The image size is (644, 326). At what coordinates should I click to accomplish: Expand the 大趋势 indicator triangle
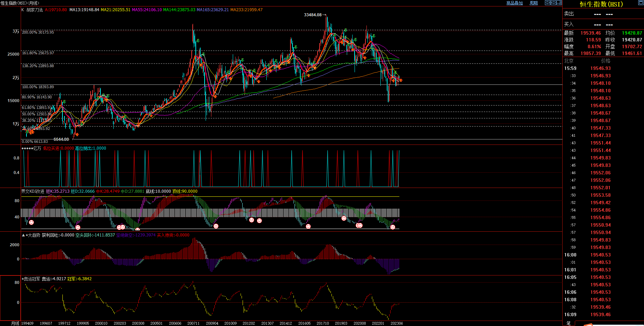[23, 235]
